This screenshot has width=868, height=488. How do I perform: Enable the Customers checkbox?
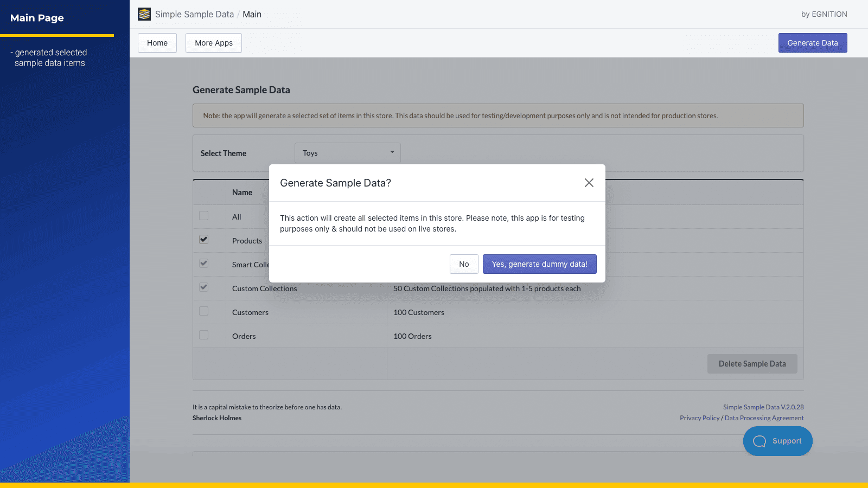point(203,311)
